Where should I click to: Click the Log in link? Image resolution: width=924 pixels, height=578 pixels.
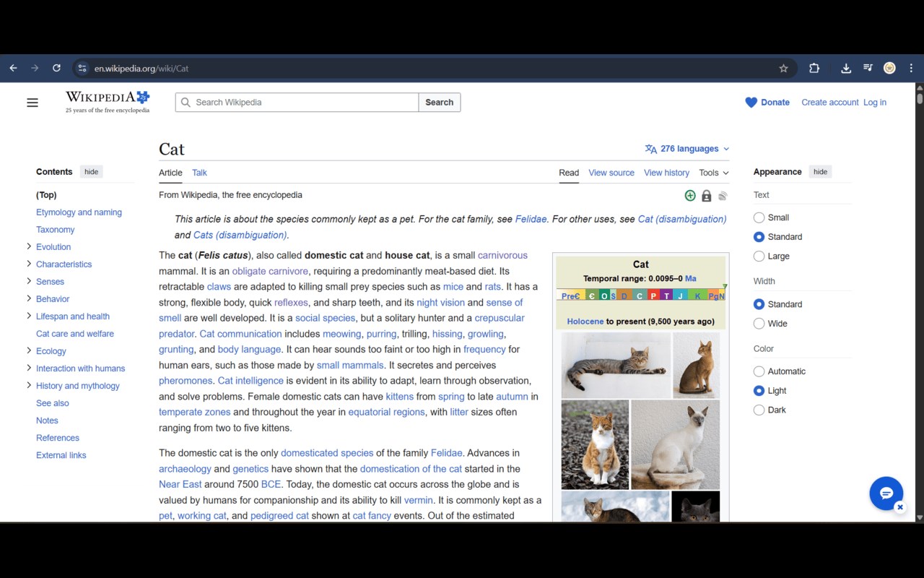pyautogui.click(x=875, y=103)
